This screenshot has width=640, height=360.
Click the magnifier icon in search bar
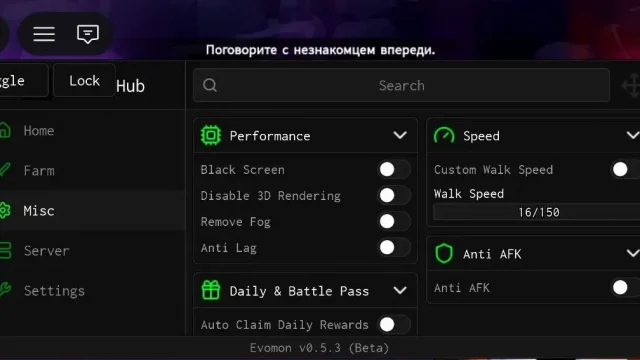(x=210, y=85)
